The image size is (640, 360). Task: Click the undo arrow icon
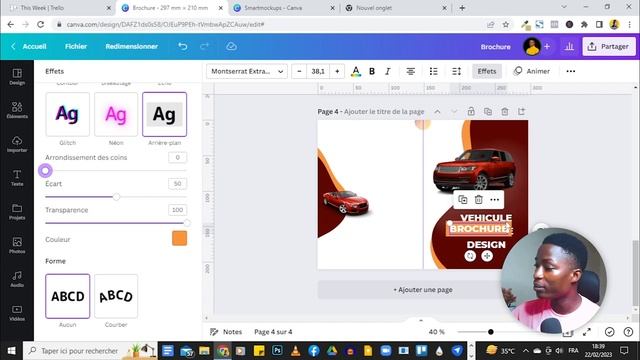point(182,47)
